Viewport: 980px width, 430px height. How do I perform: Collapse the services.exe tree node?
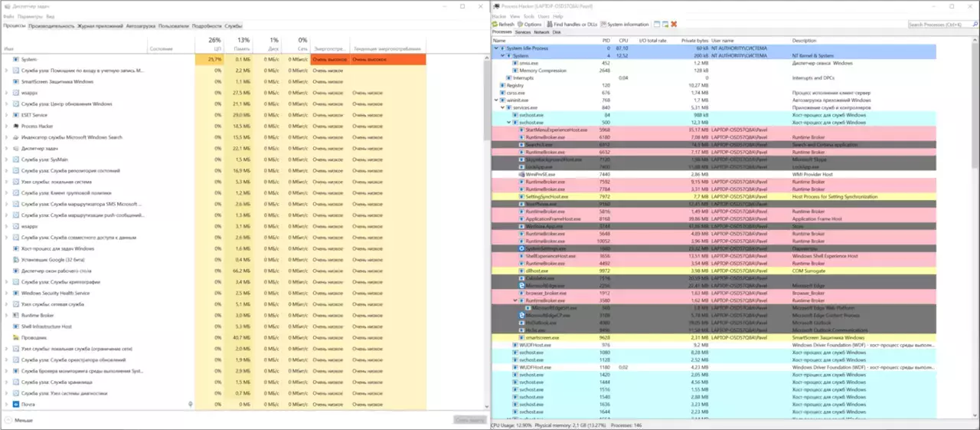click(x=502, y=108)
